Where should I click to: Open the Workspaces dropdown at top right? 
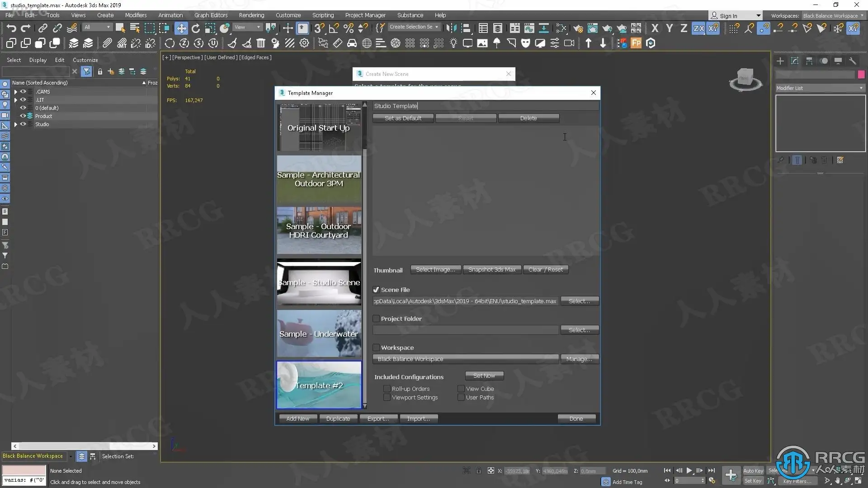point(833,15)
